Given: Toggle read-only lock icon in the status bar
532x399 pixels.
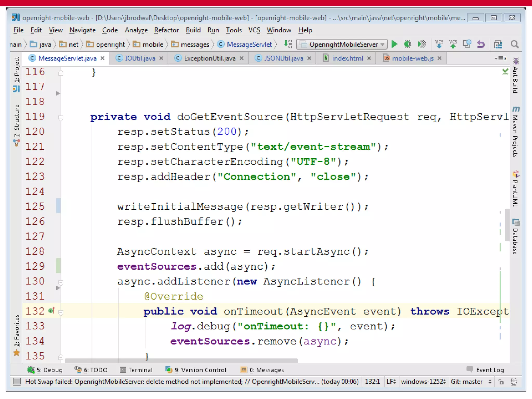Looking at the screenshot, I should pyautogui.click(x=501, y=382).
